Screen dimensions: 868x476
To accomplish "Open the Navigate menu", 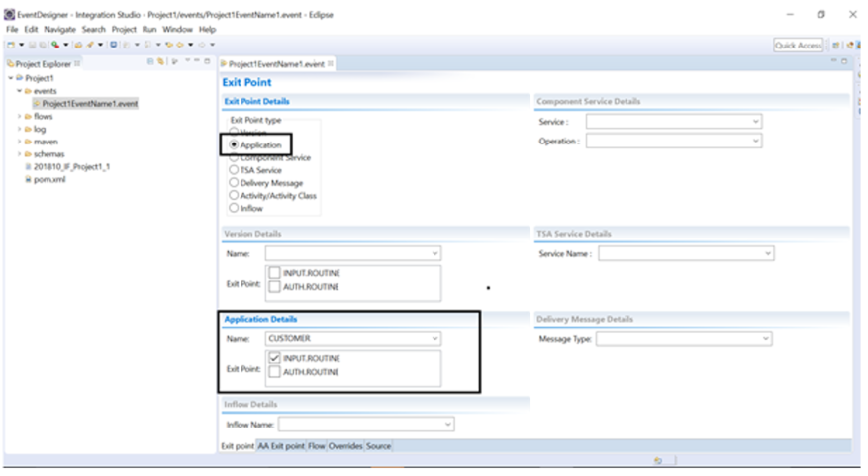I will tap(59, 30).
